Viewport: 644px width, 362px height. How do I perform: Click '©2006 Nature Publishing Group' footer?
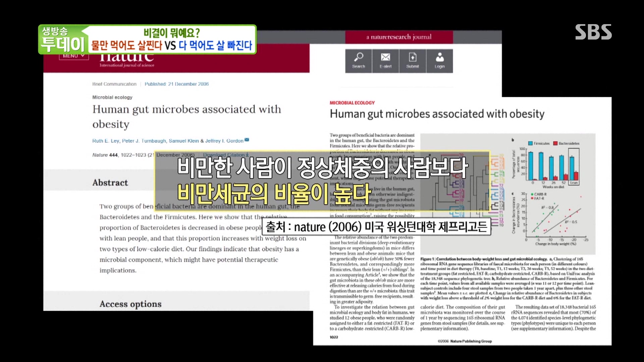click(x=465, y=341)
